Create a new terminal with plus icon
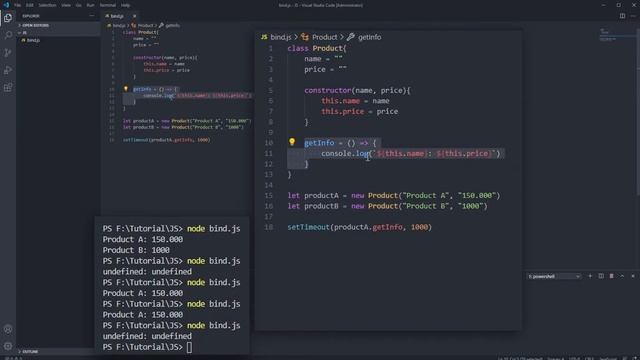 [x=590, y=276]
